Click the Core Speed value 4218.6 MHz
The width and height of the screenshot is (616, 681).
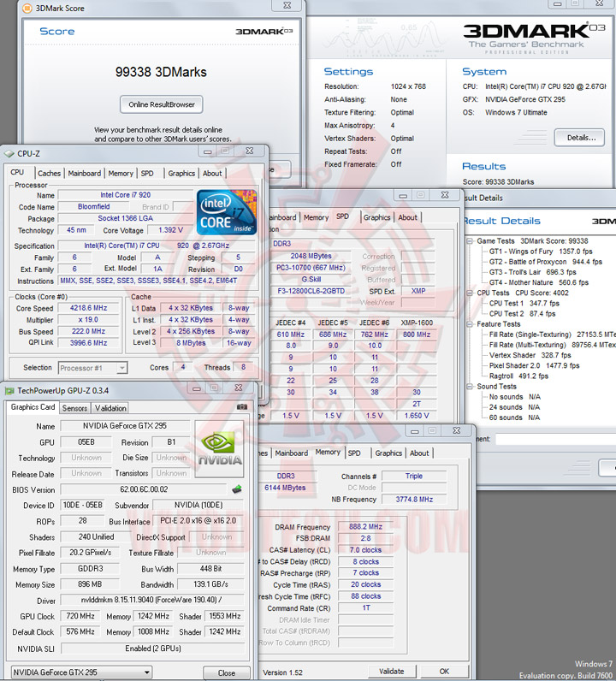point(89,308)
